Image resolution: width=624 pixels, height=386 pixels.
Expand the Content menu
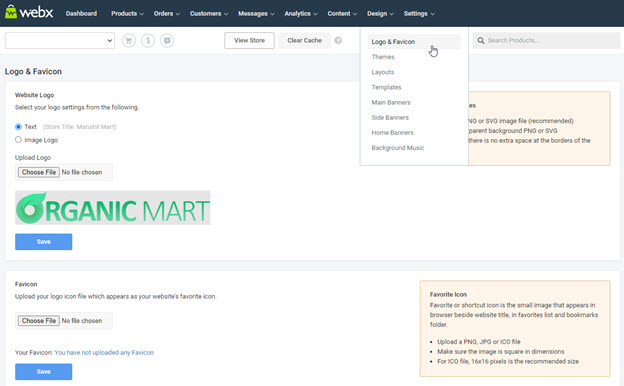[x=342, y=14]
